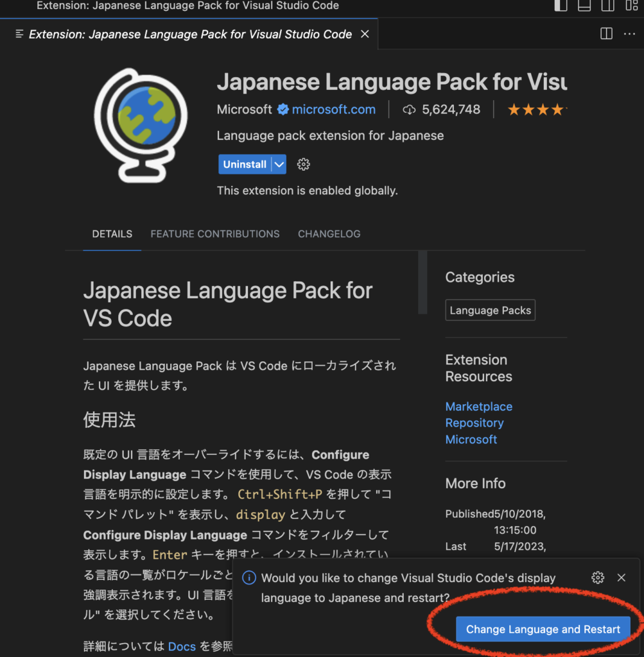Open the Customize Layout icon
The width and height of the screenshot is (644, 657).
631,5
